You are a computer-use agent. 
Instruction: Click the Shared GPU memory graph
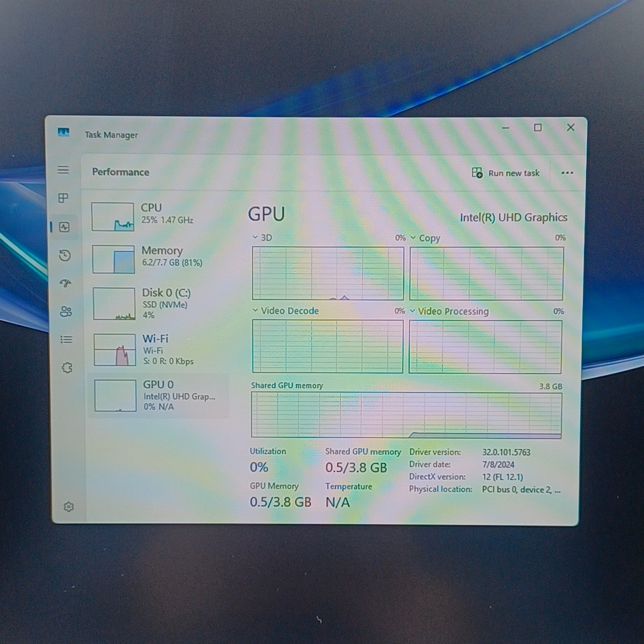(x=406, y=415)
